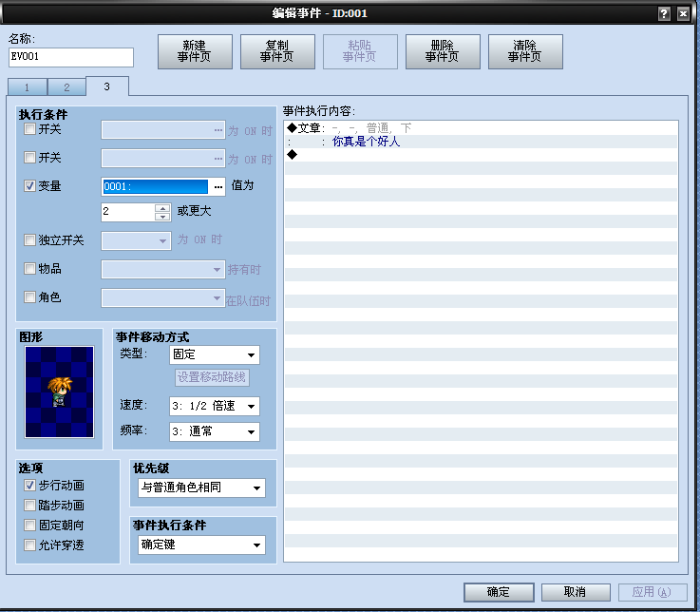This screenshot has height=612, width=700.
Task: Enable the second 开关 condition checkbox
Action: (x=29, y=158)
